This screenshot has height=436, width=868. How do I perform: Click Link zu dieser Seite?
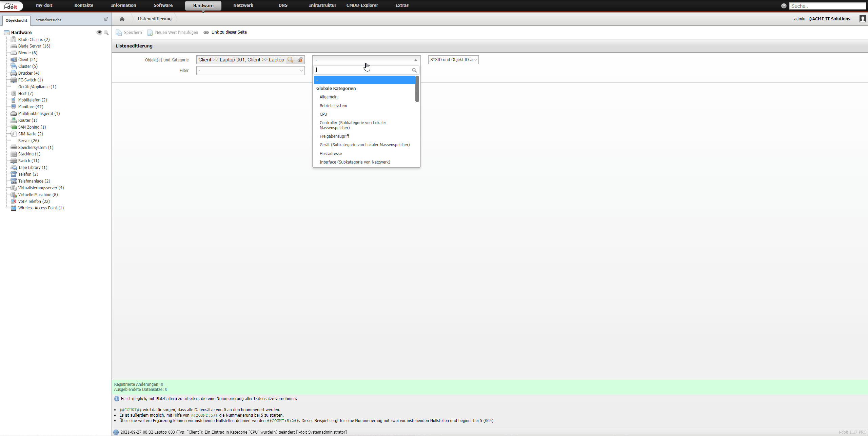click(x=229, y=32)
